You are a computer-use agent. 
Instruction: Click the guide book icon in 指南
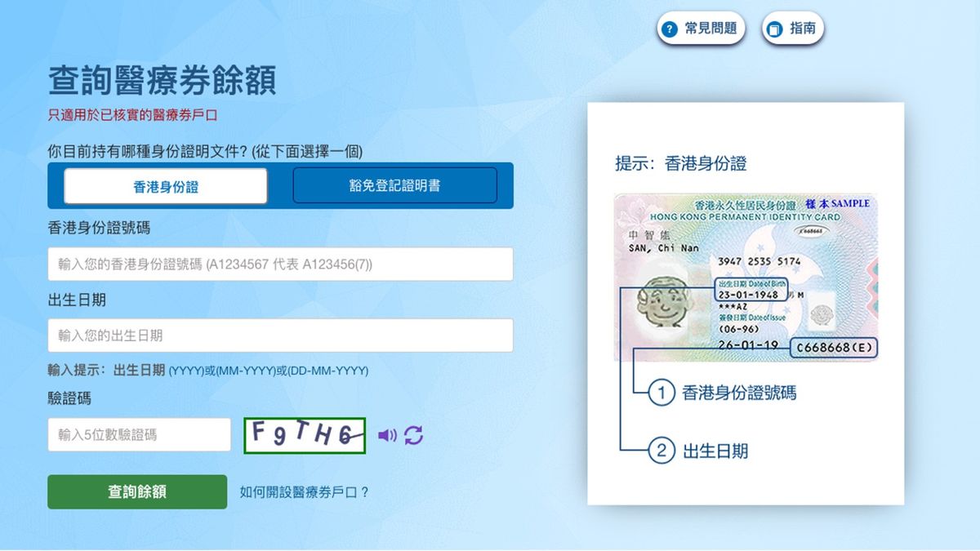click(x=773, y=29)
